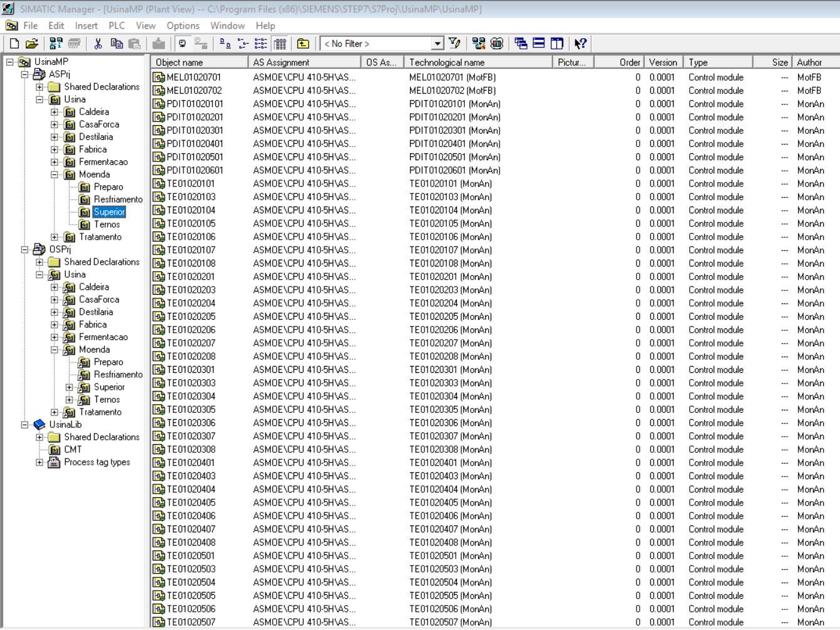840x630 pixels.
Task: Create a new project with the New icon
Action: [14, 44]
